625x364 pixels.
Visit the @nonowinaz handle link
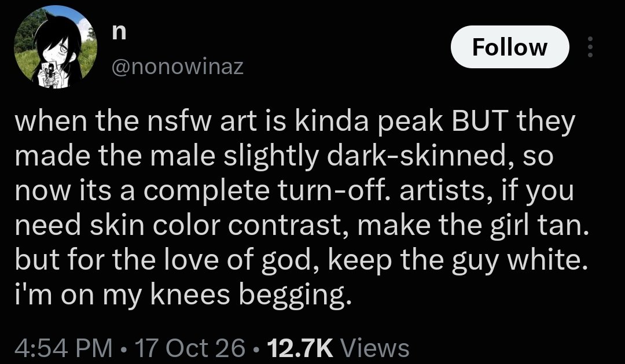click(x=178, y=67)
